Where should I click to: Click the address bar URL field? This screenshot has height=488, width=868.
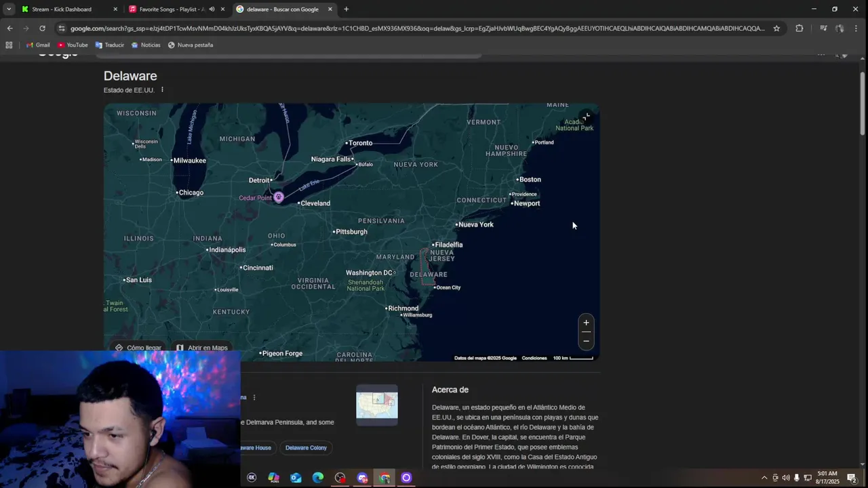tap(417, 28)
